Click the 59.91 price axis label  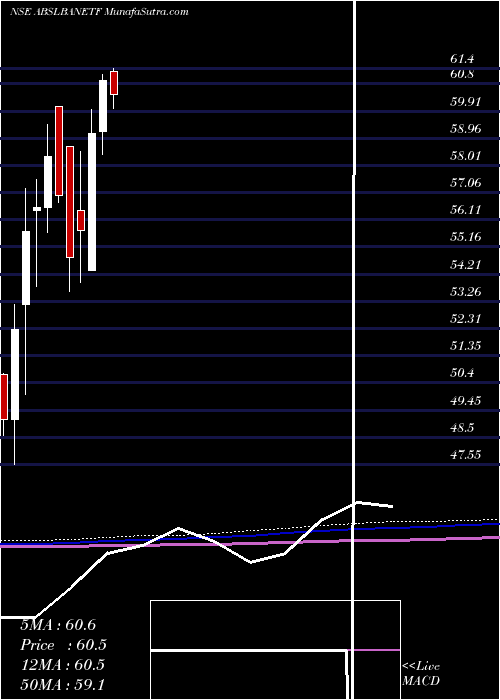pos(465,101)
